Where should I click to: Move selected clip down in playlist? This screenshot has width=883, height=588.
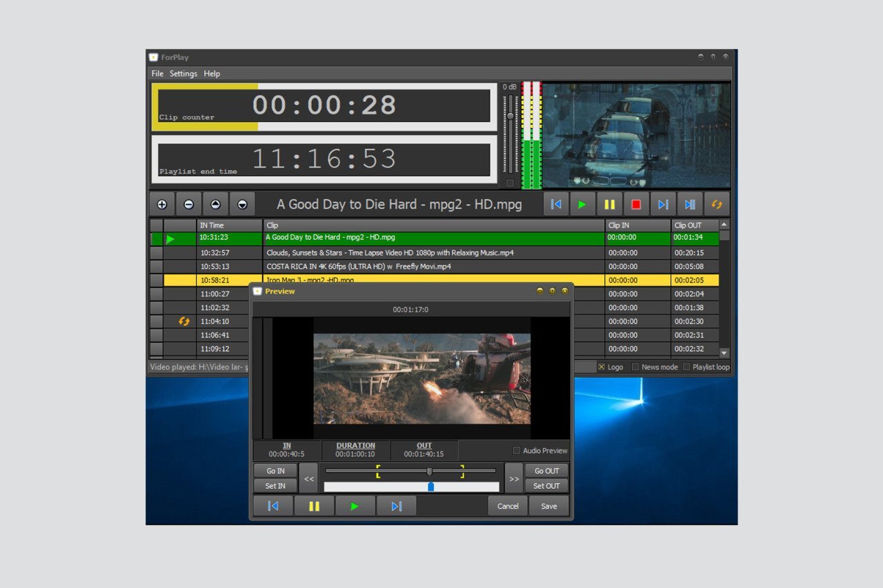pos(242,205)
